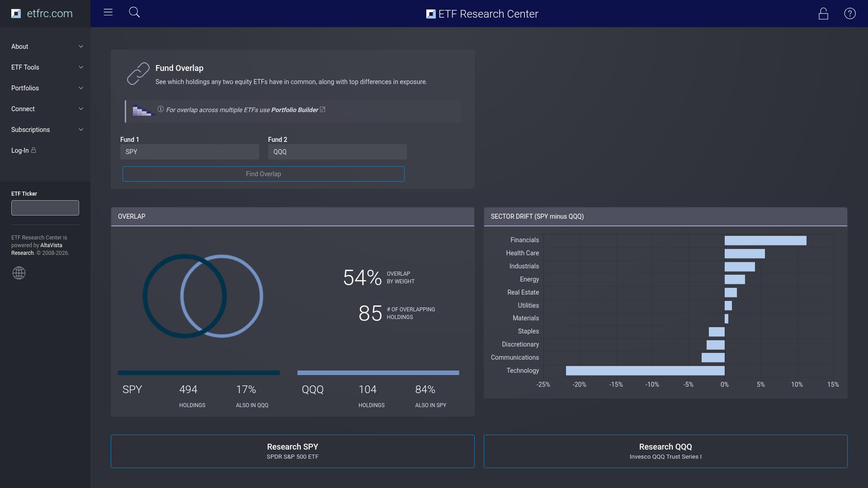This screenshot has width=868, height=488.
Task: Click the Research QQQ button
Action: [x=665, y=451]
